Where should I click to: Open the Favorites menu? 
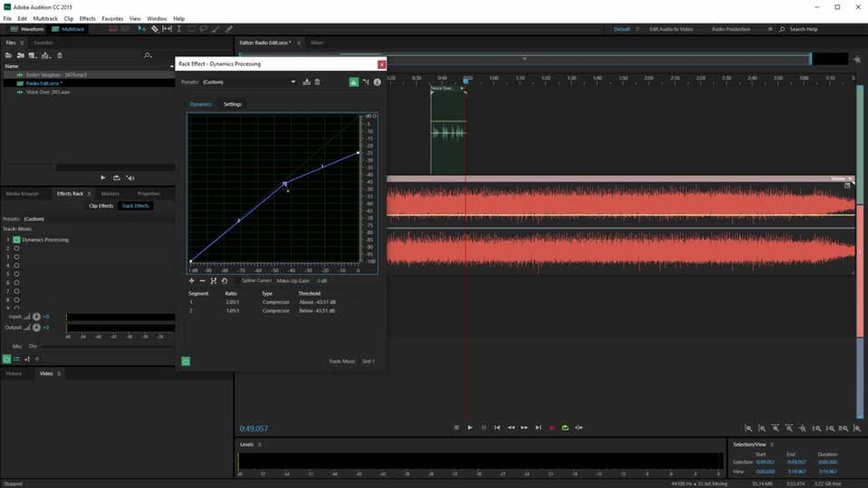(x=112, y=19)
